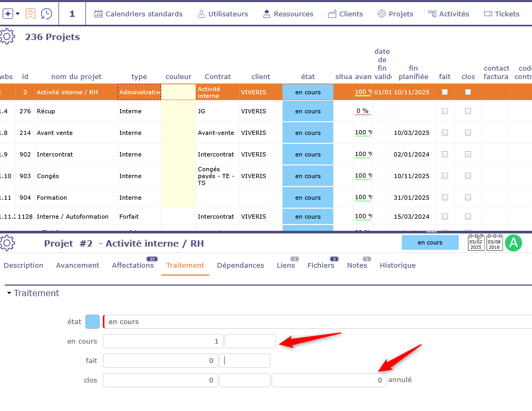Toggle the clos checkbox for Avant vente
532x411 pixels.
[x=468, y=133]
